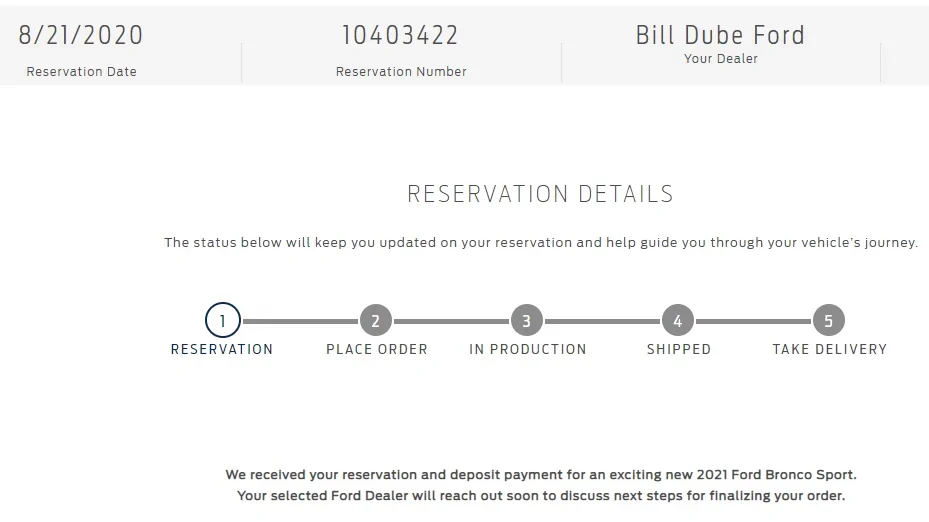This screenshot has height=522, width=929.
Task: Click the RESERVATION DETAILS heading
Action: coord(541,194)
